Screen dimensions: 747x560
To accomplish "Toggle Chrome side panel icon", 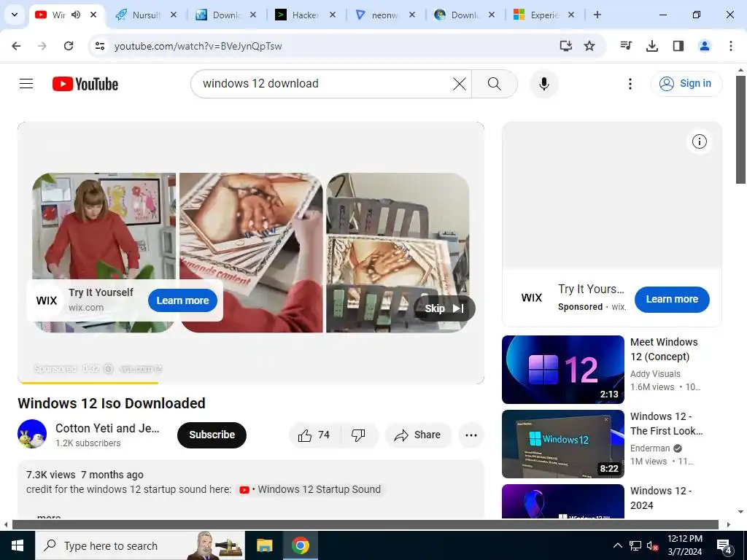I will click(678, 46).
